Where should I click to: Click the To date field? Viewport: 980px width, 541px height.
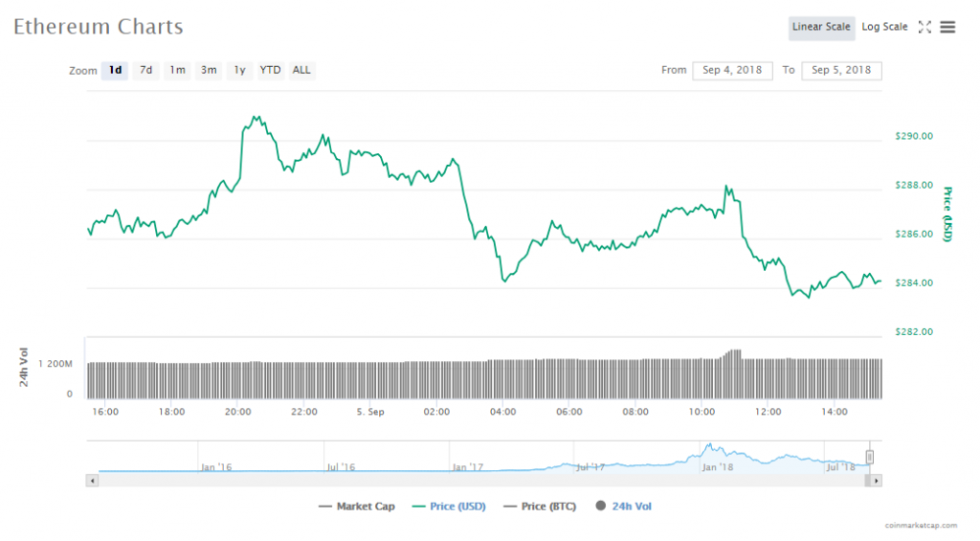tap(840, 70)
